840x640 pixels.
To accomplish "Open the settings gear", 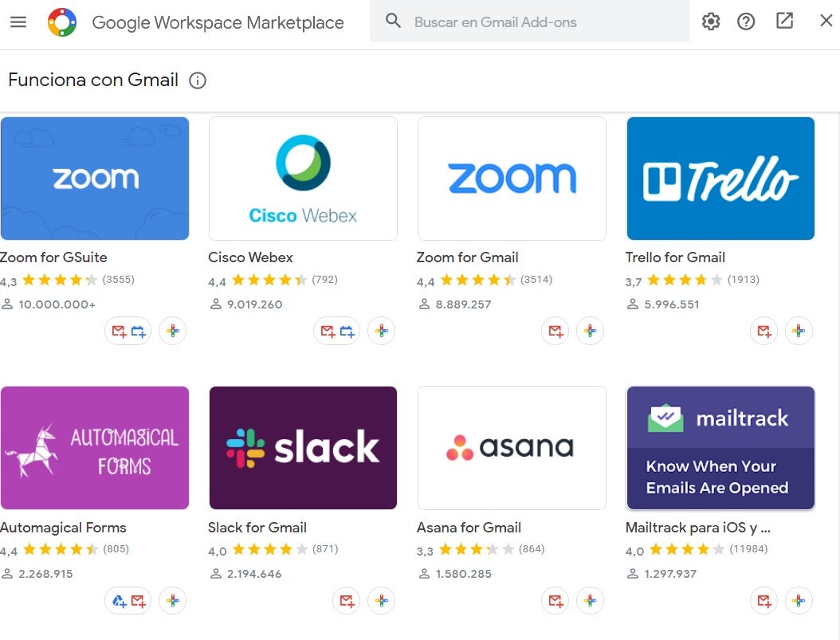I will [x=710, y=22].
